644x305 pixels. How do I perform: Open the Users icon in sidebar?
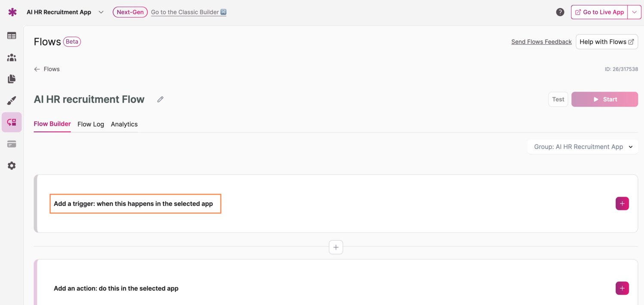[12, 58]
